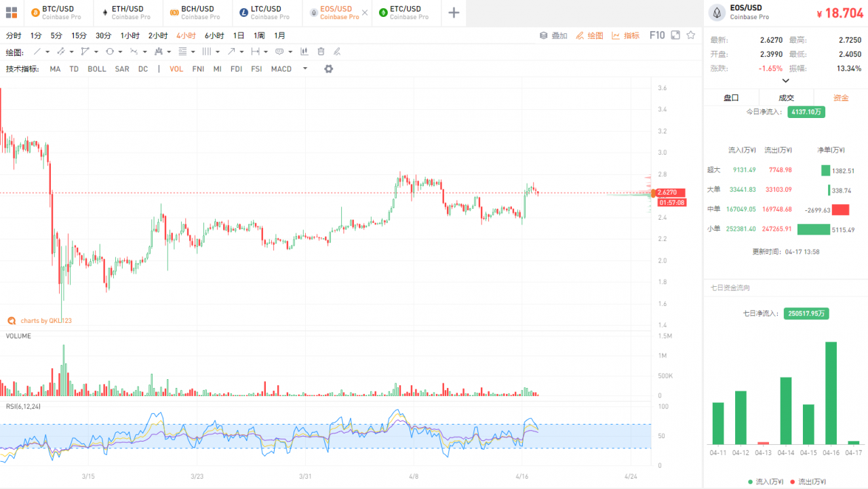Click the 04-16 bar in seven-day flow chart

click(831, 393)
